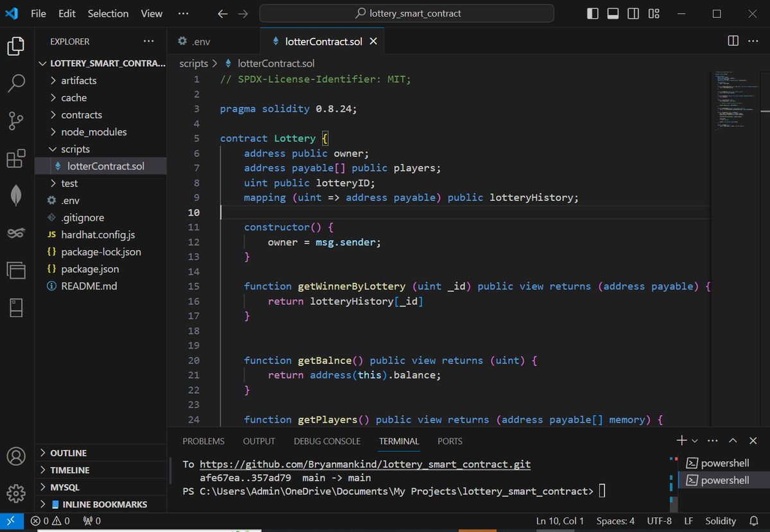The image size is (770, 532).
Task: Change indentation via Spaces: 4
Action: (615, 521)
